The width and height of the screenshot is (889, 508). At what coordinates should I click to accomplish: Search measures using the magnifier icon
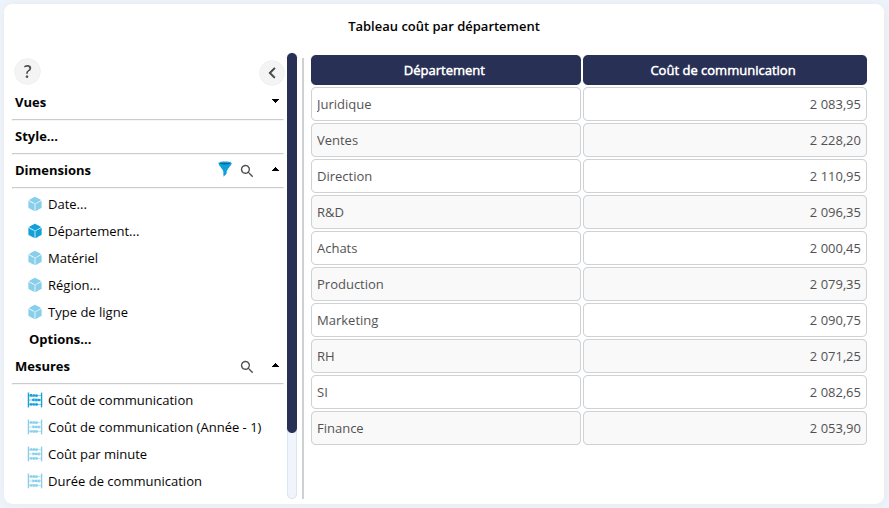[x=247, y=367]
